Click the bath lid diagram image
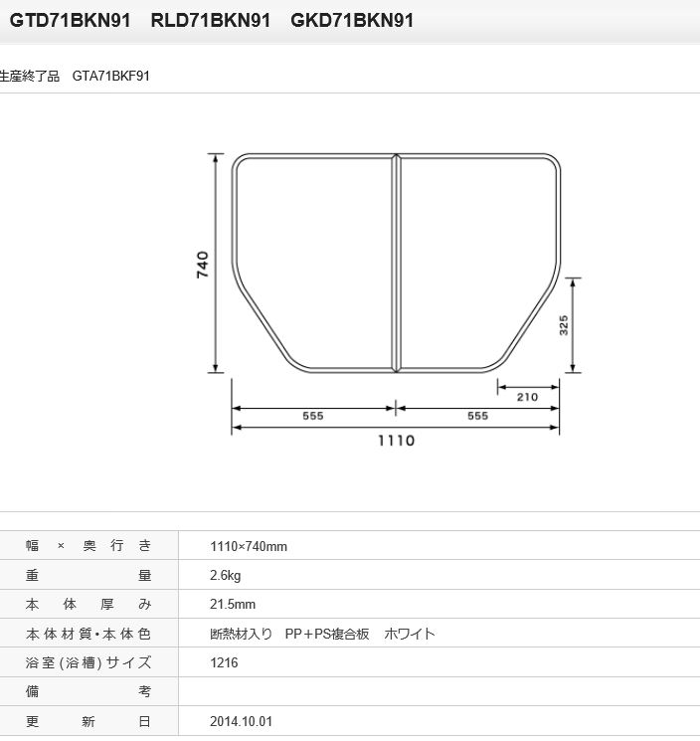 388,300
